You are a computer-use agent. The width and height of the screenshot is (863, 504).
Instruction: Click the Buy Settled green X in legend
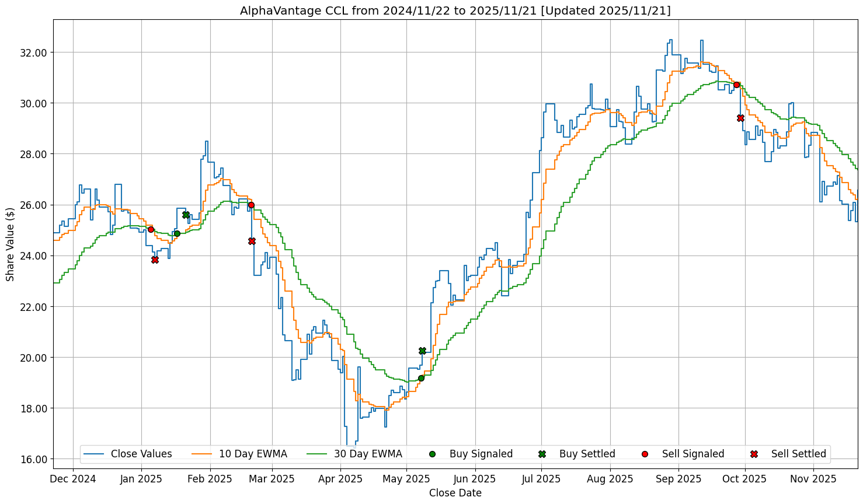[542, 454]
